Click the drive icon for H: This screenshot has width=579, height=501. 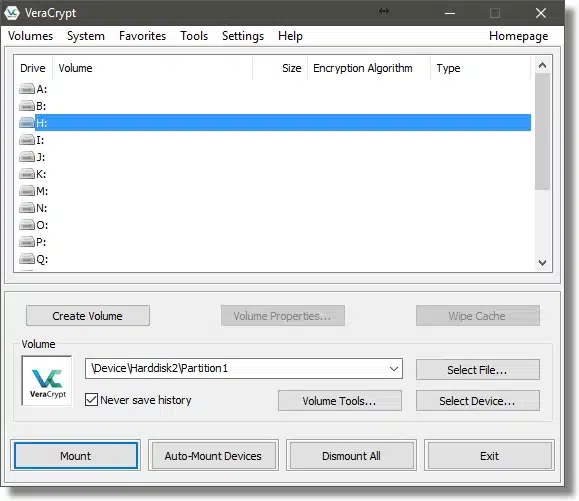(x=27, y=123)
